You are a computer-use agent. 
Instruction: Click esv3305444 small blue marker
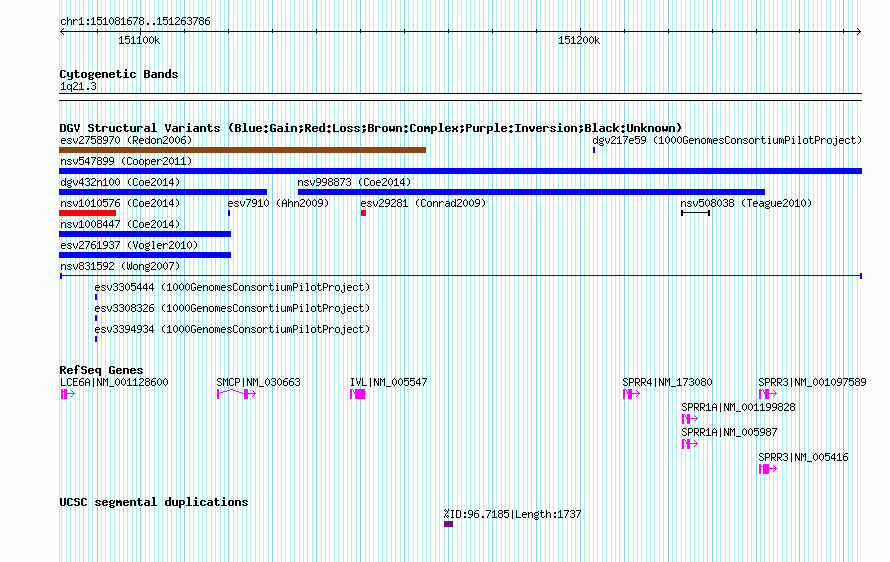tap(96, 297)
